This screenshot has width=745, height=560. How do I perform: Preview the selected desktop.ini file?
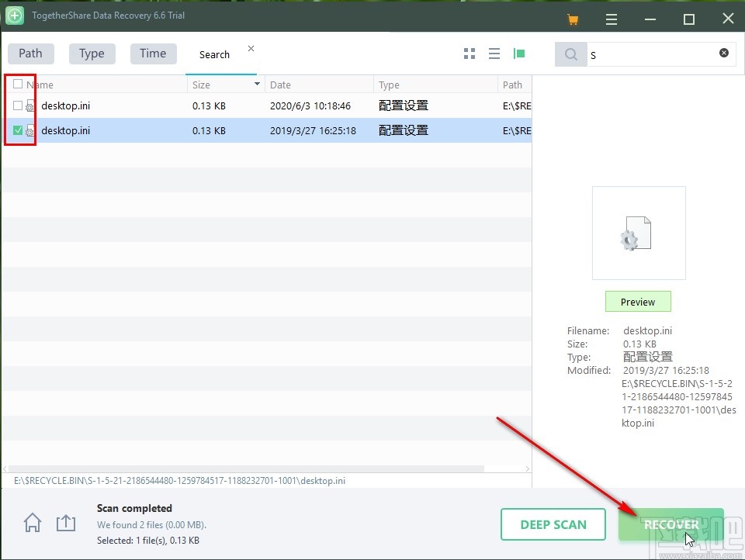tap(638, 302)
